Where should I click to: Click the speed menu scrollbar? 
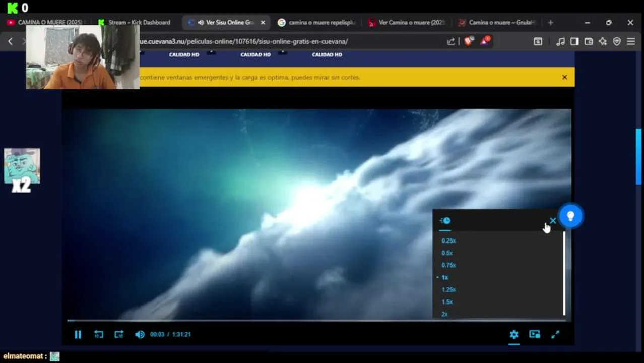tap(564, 273)
